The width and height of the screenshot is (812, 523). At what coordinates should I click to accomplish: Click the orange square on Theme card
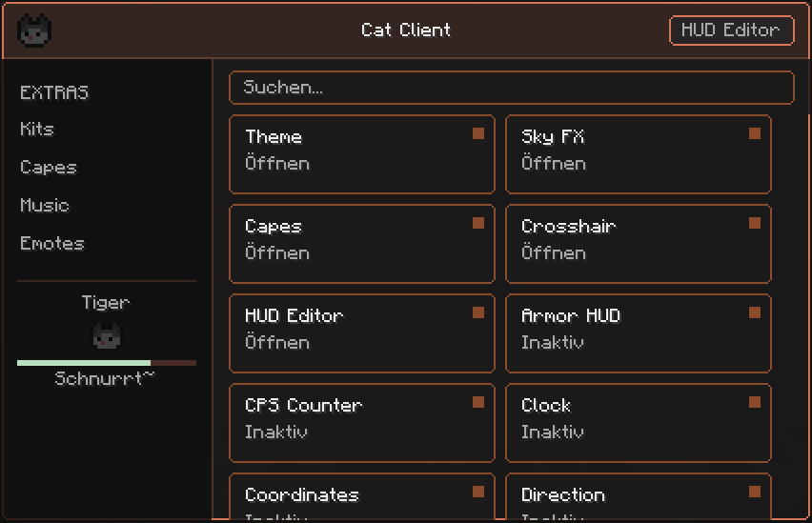pyautogui.click(x=478, y=133)
